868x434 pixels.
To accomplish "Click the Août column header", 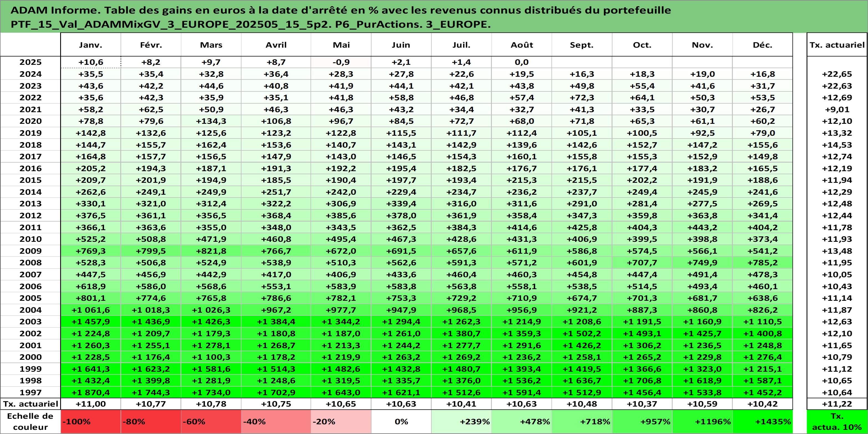I will point(522,45).
